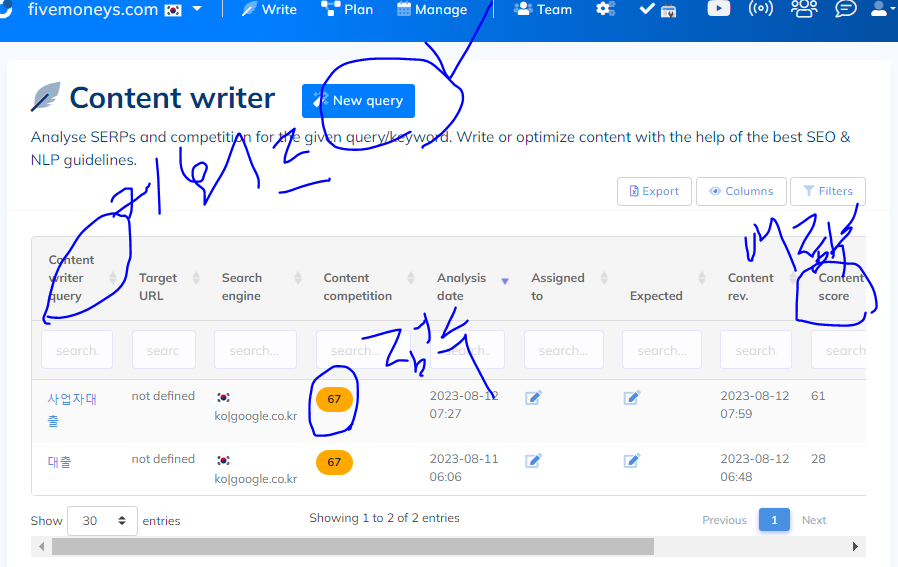Change the Show 30 entries stepper
898x567 pixels.
pos(103,521)
